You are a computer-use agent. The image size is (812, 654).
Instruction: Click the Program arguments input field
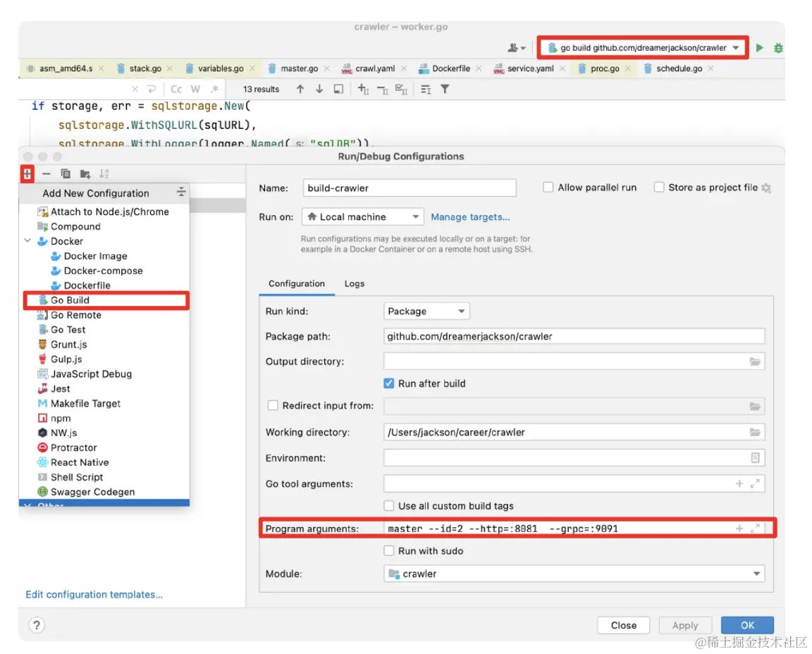point(558,528)
